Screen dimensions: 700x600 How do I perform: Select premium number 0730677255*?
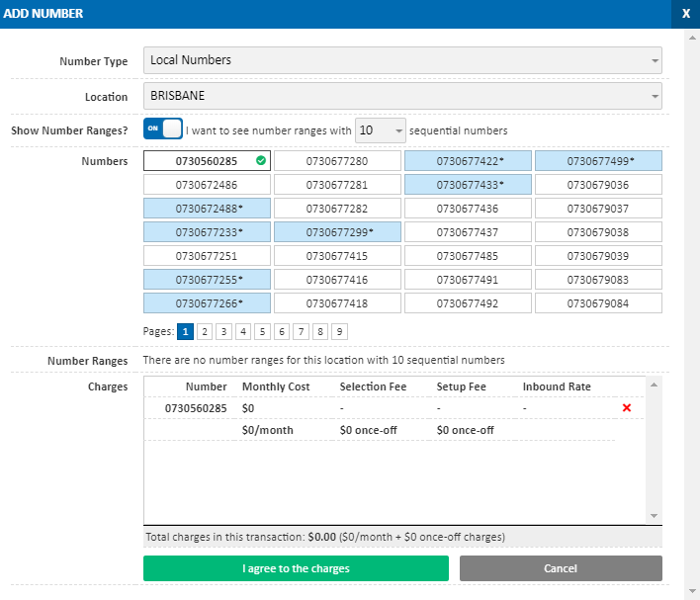[207, 280]
